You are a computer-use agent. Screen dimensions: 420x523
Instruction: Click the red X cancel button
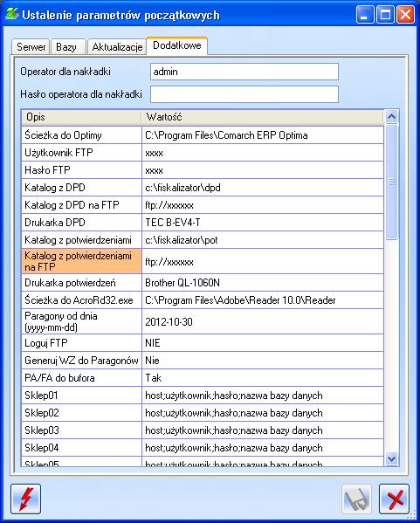click(394, 499)
